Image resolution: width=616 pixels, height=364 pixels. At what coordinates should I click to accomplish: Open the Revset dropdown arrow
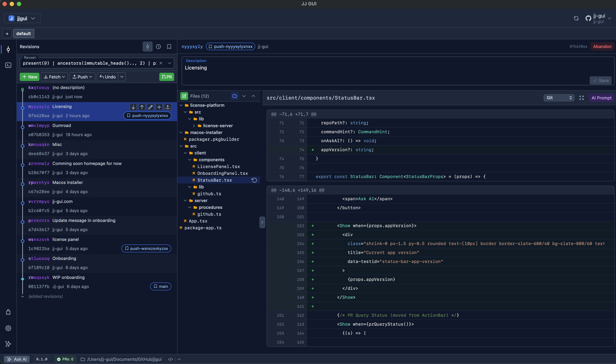coord(169,63)
